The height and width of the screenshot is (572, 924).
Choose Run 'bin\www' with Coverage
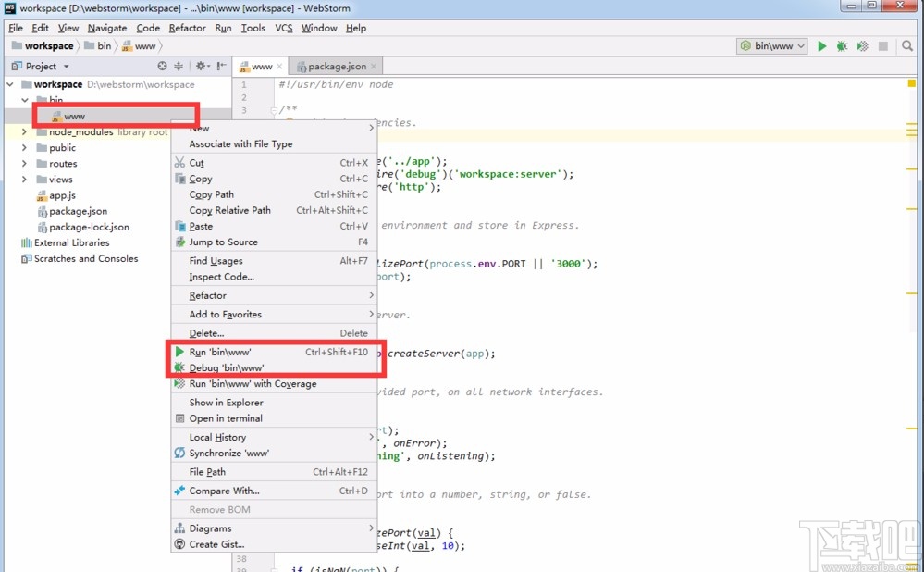coord(274,384)
